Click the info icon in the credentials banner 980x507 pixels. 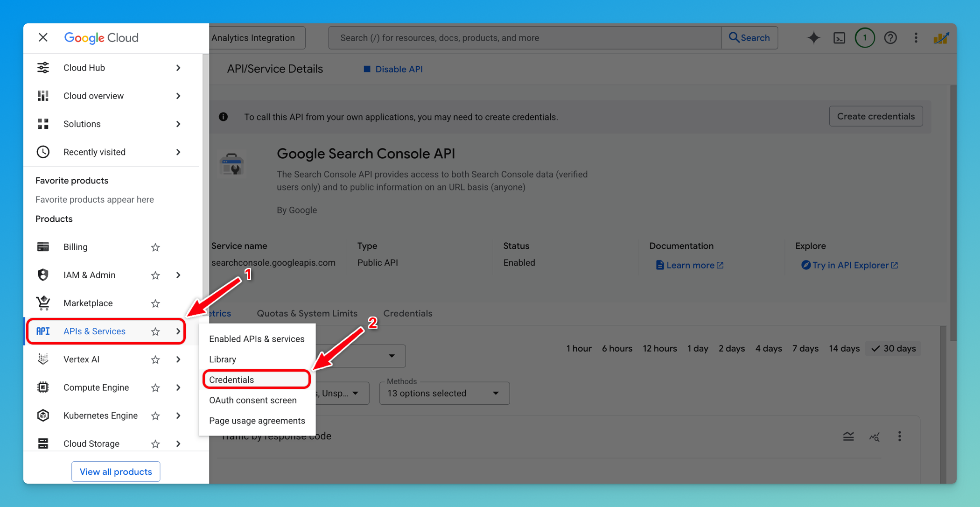tap(223, 117)
